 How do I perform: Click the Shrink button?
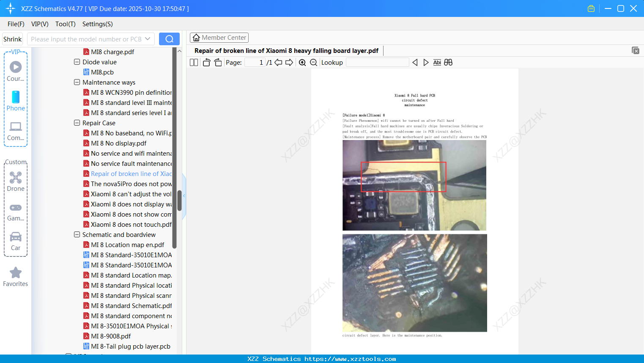[12, 39]
